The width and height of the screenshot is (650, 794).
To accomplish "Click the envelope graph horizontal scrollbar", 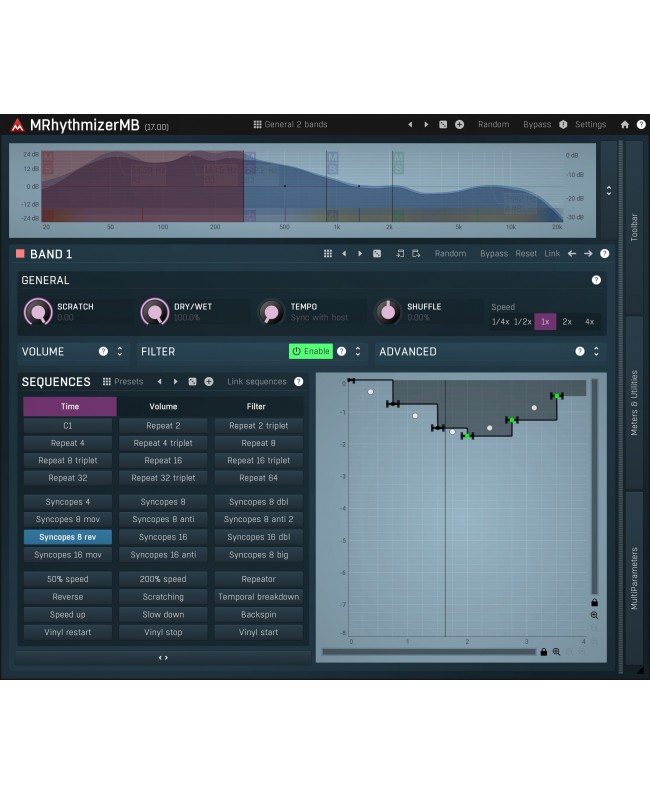I will pyautogui.click(x=429, y=652).
